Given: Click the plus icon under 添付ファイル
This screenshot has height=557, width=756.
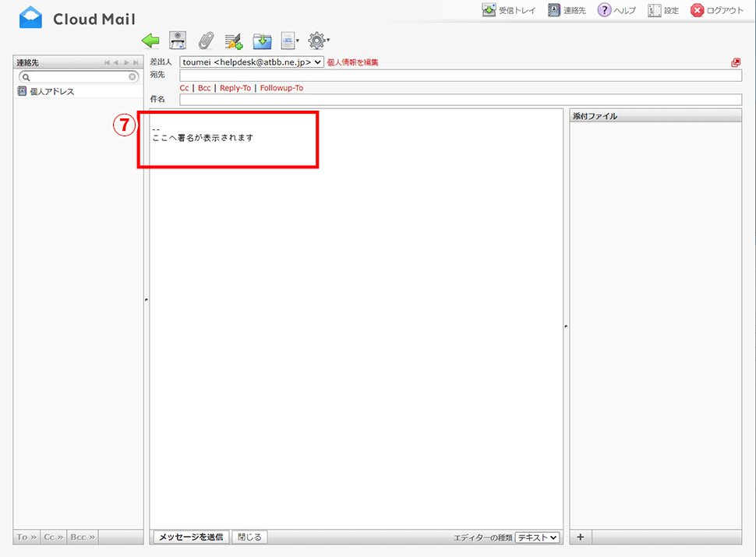Looking at the screenshot, I should tap(580, 537).
